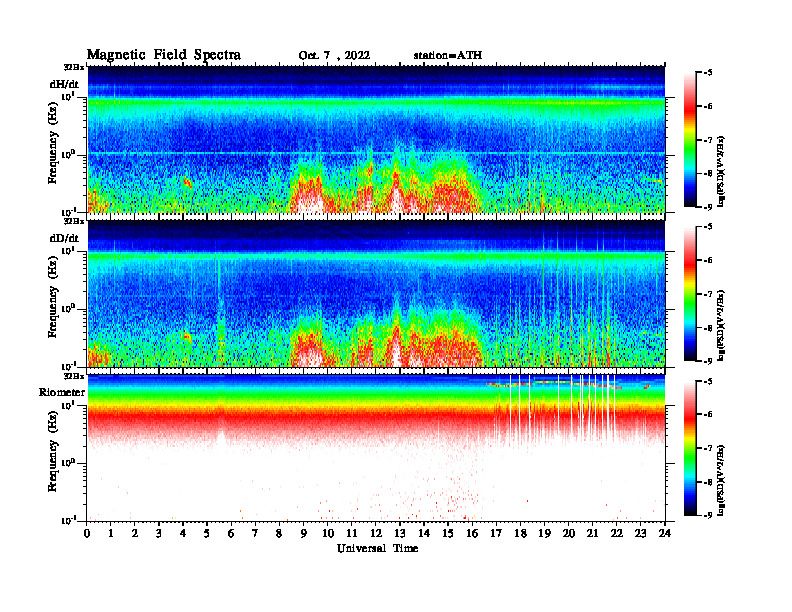Click the '21' hour tick label
The height and width of the screenshot is (612, 792).
coord(592,534)
